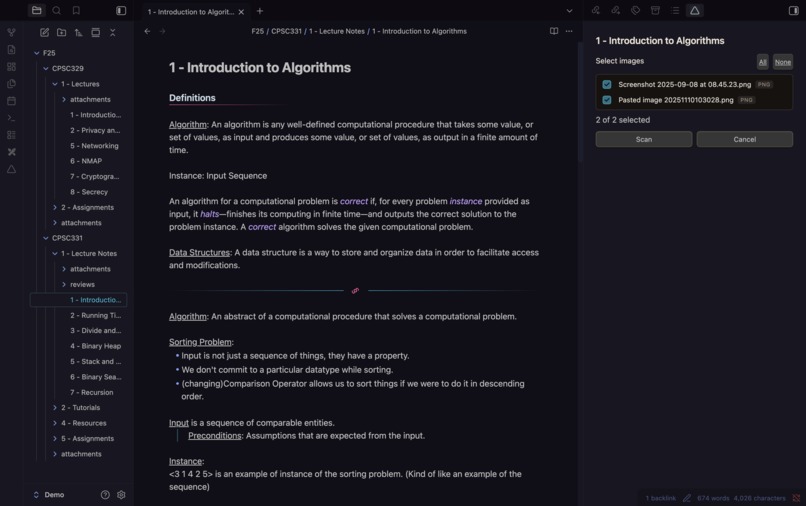
Task: Open Obsidian settings gear
Action: (x=121, y=495)
